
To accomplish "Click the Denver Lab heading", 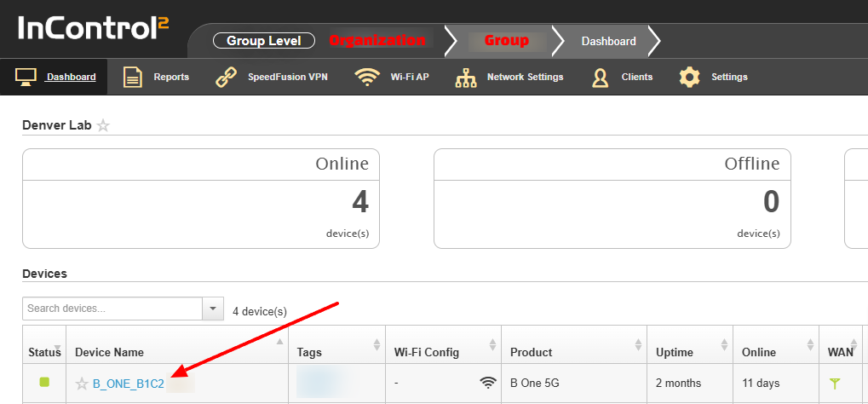I will coord(56,125).
